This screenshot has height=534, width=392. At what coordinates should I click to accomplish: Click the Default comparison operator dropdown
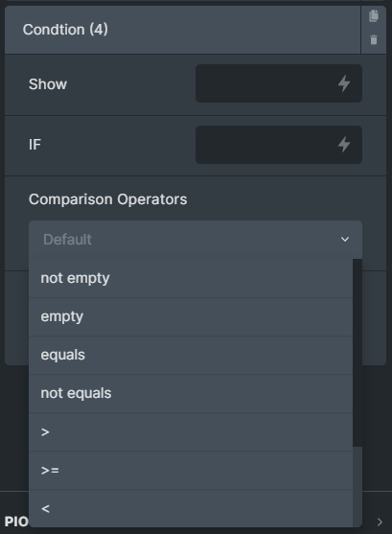pyautogui.click(x=196, y=240)
